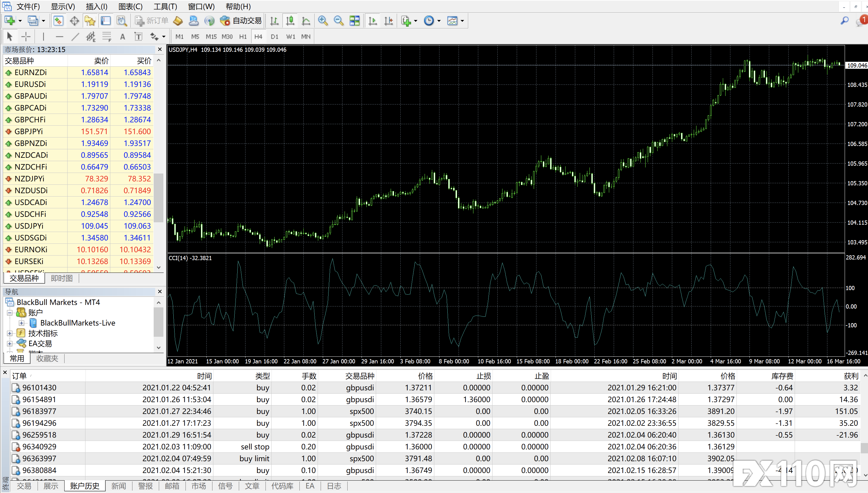
Task: Select EA交易 in the navigator tree
Action: click(x=40, y=344)
